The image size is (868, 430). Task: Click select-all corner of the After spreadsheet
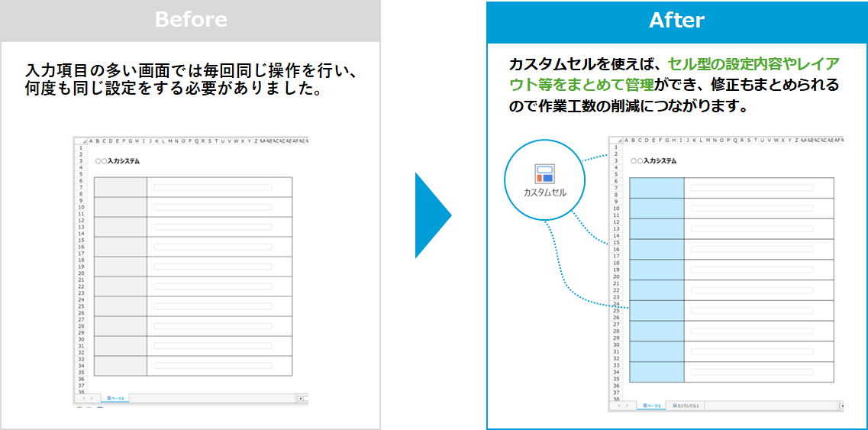point(615,141)
